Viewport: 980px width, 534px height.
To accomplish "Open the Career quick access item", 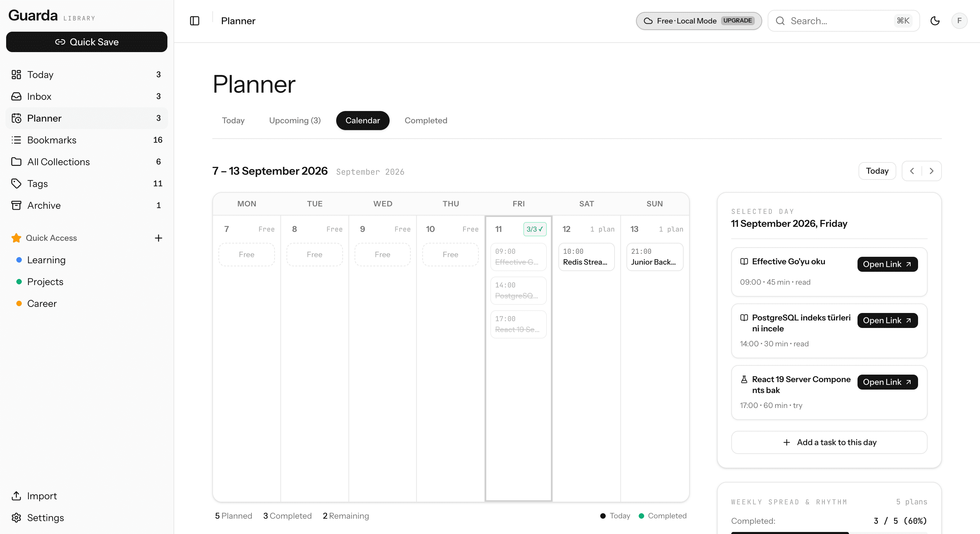I will point(87,303).
